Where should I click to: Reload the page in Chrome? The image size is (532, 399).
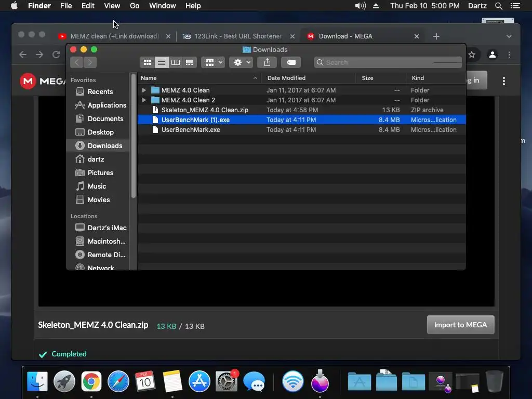[x=56, y=55]
